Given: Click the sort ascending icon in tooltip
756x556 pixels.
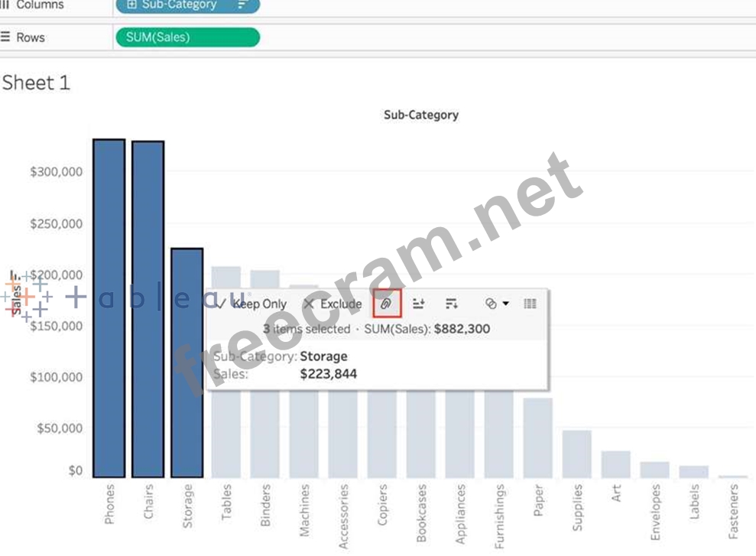Looking at the screenshot, I should (x=418, y=304).
